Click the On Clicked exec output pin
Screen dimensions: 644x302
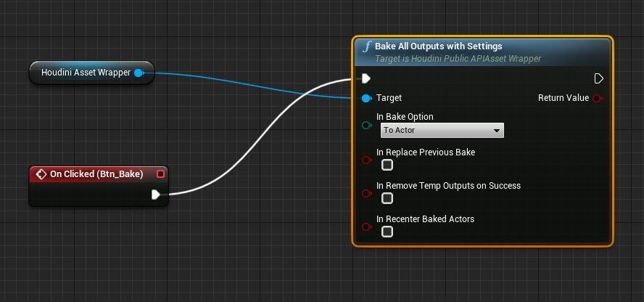tap(156, 195)
